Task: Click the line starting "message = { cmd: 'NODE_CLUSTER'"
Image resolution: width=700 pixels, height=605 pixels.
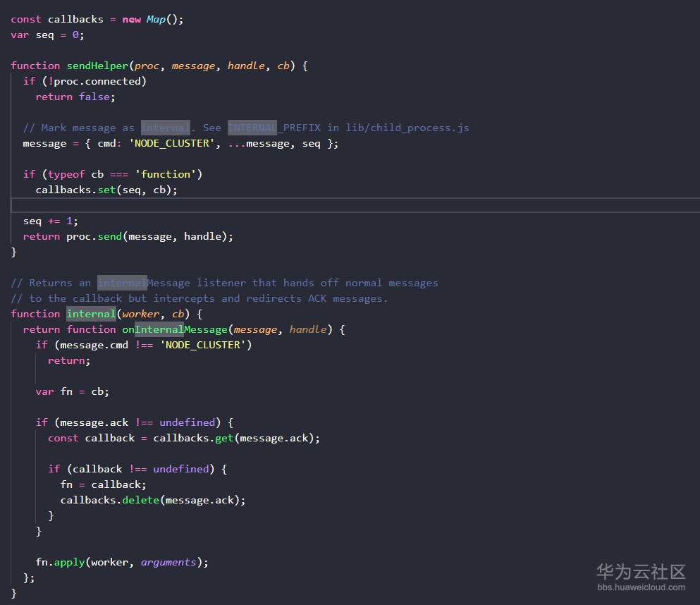Action: 180,143
